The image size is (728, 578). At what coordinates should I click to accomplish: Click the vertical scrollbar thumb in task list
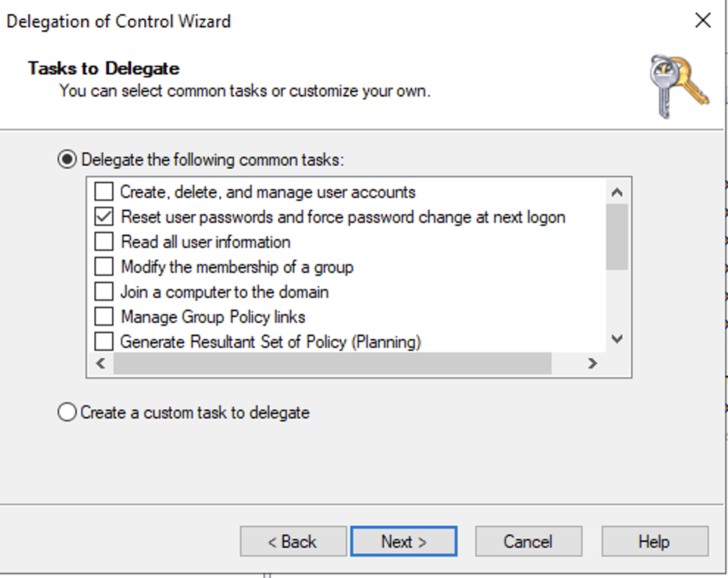point(617,237)
